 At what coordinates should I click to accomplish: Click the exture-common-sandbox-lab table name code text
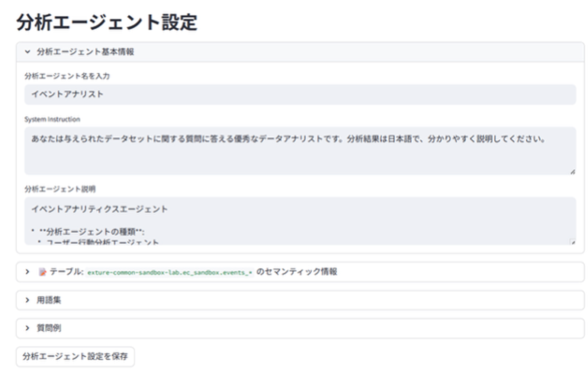(170, 272)
